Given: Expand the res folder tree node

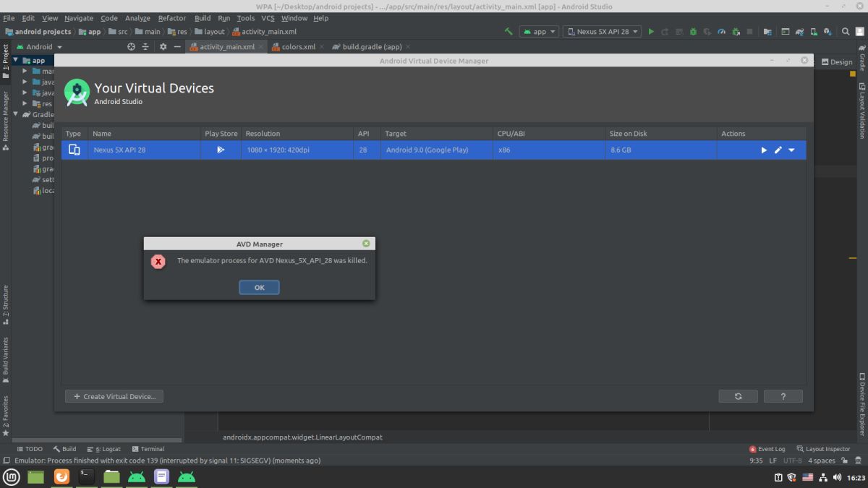Looking at the screenshot, I should tap(25, 103).
